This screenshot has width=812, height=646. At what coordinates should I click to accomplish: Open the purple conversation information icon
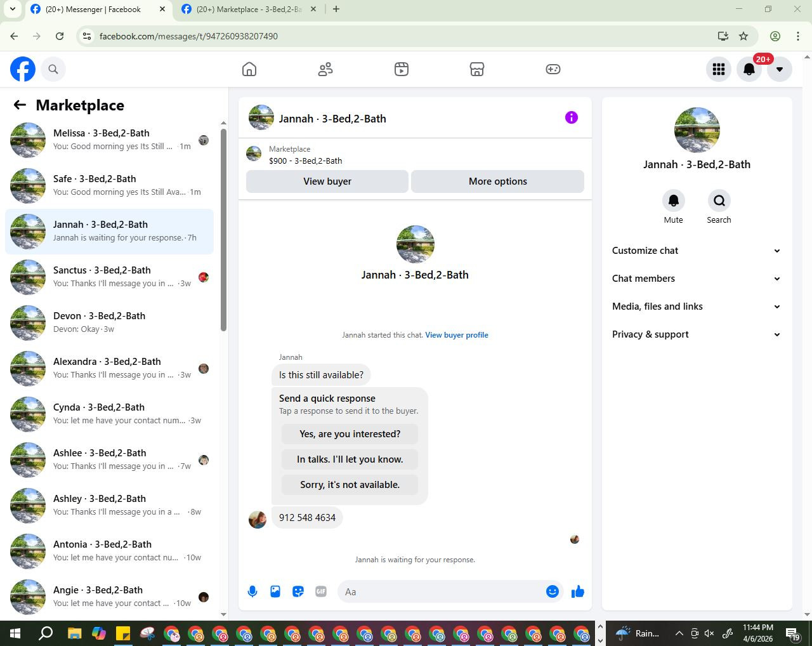(572, 117)
